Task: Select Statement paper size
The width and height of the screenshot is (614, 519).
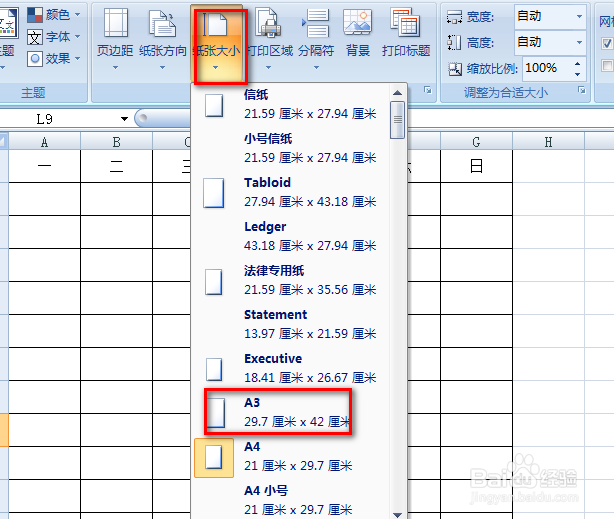Action: pyautogui.click(x=291, y=324)
